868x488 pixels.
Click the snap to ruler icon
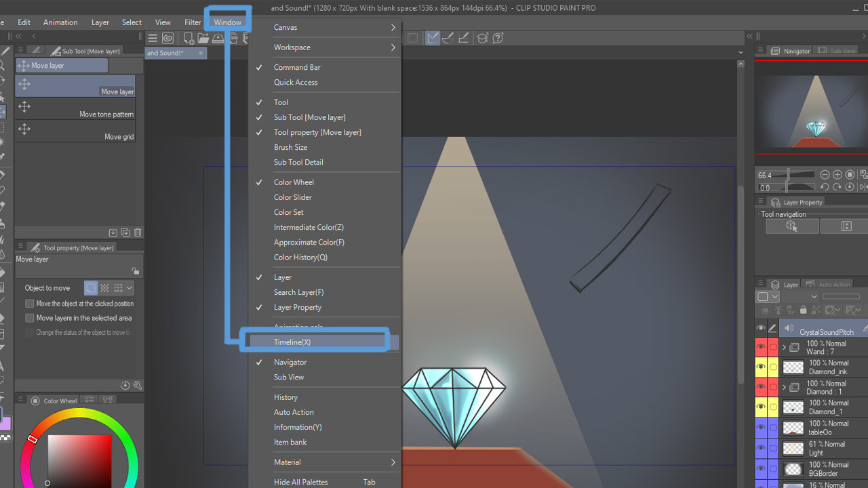[x=433, y=39]
